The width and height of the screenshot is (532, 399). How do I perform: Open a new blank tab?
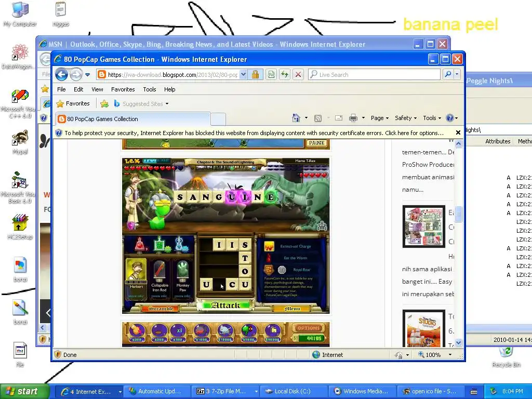[x=218, y=119]
